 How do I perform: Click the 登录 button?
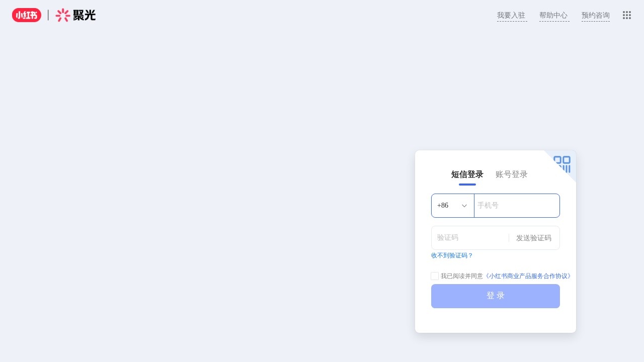(496, 296)
